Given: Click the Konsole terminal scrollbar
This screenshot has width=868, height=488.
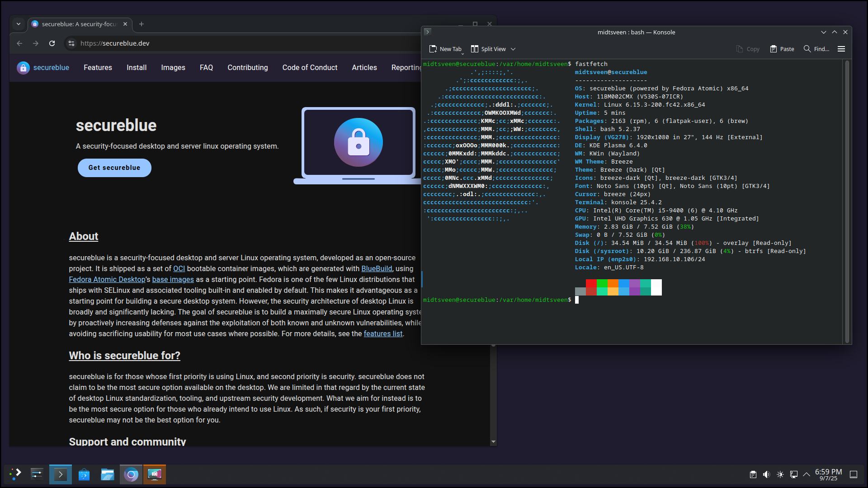Looking at the screenshot, I should click(x=847, y=201).
